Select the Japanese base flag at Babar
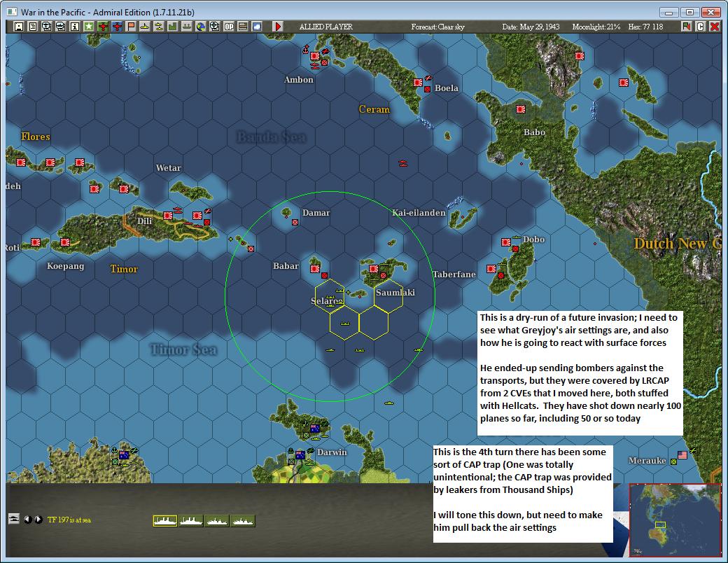 pyautogui.click(x=315, y=268)
